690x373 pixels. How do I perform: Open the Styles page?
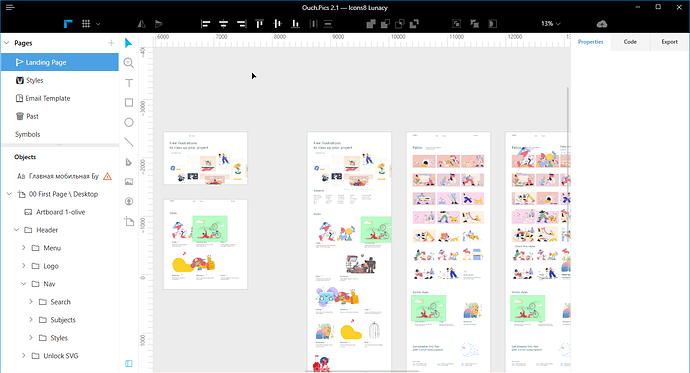[x=60, y=80]
